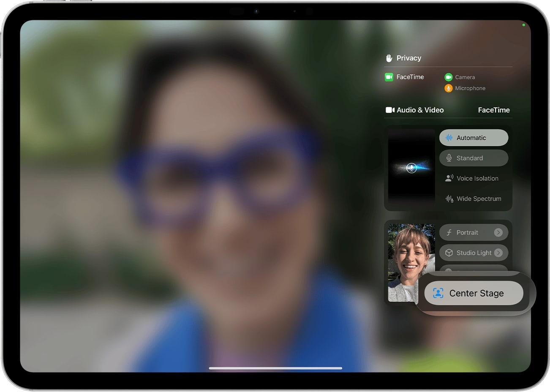
Task: Tap the home indicator bar
Action: point(275,368)
